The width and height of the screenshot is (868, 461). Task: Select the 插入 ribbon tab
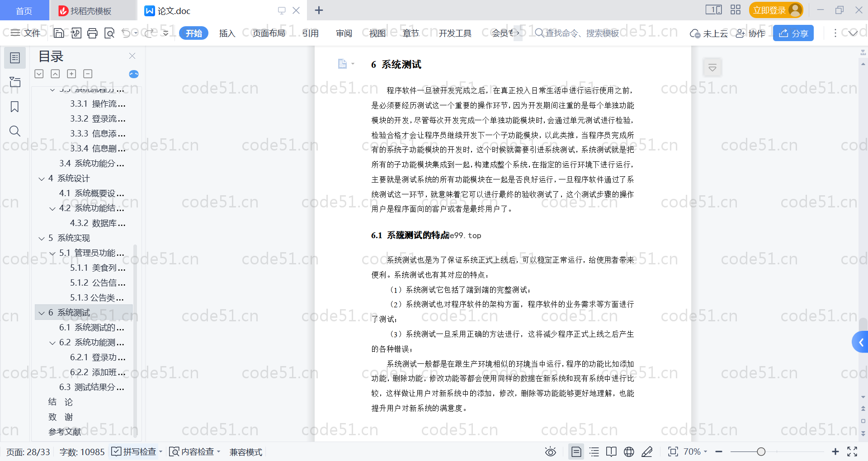click(227, 33)
